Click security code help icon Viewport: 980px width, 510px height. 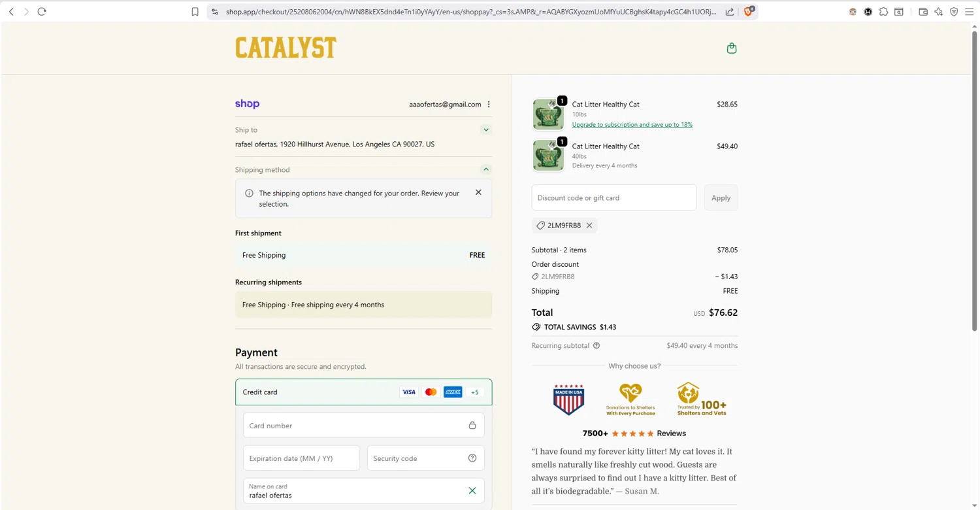click(x=472, y=458)
